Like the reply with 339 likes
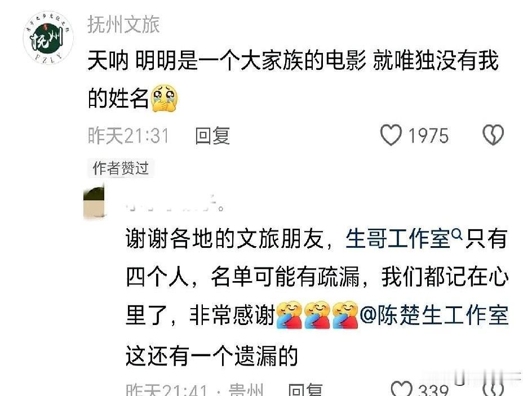532x396 pixels. [x=401, y=389]
